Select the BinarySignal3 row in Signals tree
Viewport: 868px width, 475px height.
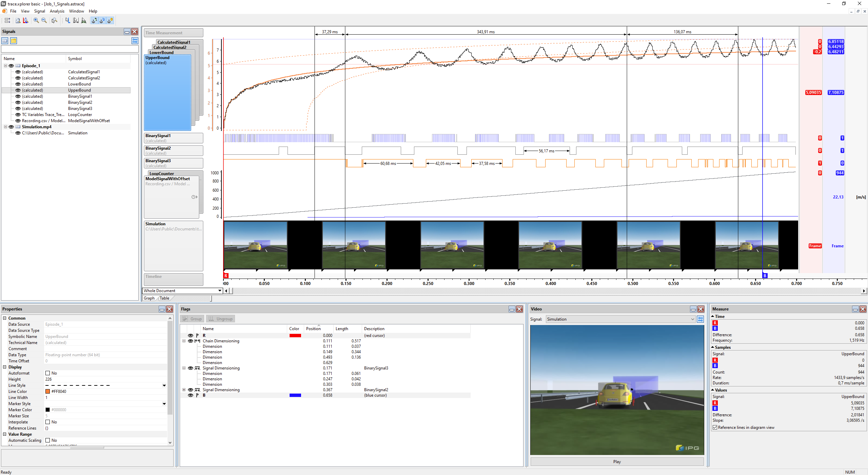(x=80, y=109)
